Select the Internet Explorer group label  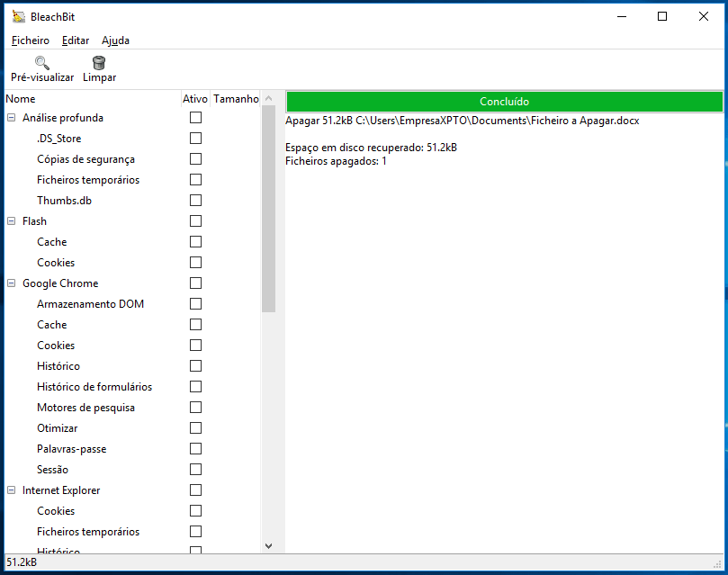pyautogui.click(x=61, y=490)
